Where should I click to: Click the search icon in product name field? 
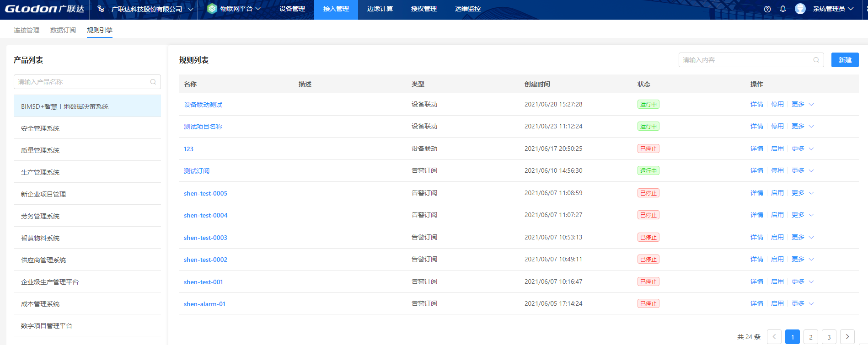(153, 82)
